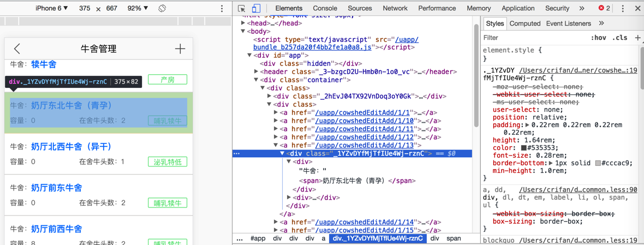Open the Memory tab
Image resolution: width=644 pixels, height=245 pixels.
(x=479, y=8)
